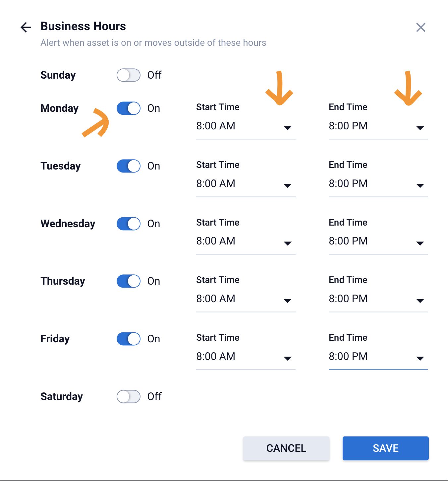Open Wednesday End Time selector
The height and width of the screenshot is (481, 448).
coord(378,241)
